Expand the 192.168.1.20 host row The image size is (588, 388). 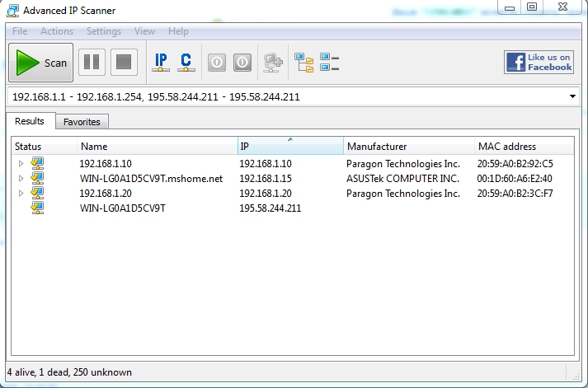click(21, 194)
